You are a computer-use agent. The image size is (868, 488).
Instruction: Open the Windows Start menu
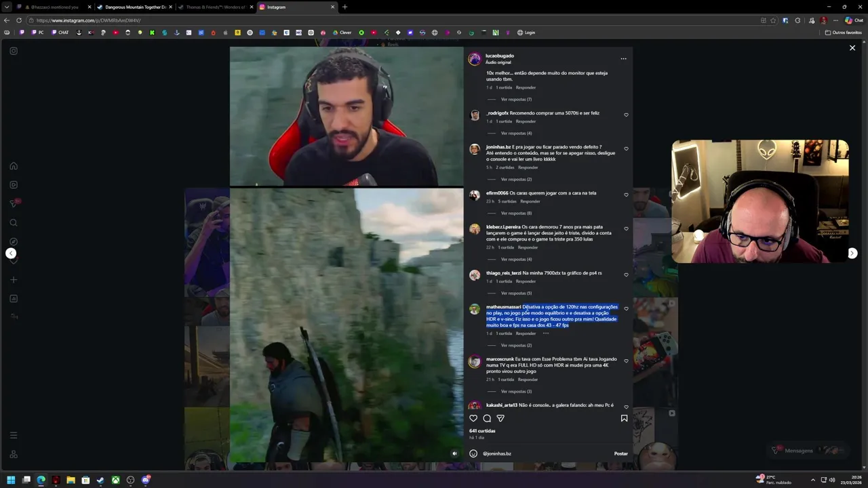(11, 480)
